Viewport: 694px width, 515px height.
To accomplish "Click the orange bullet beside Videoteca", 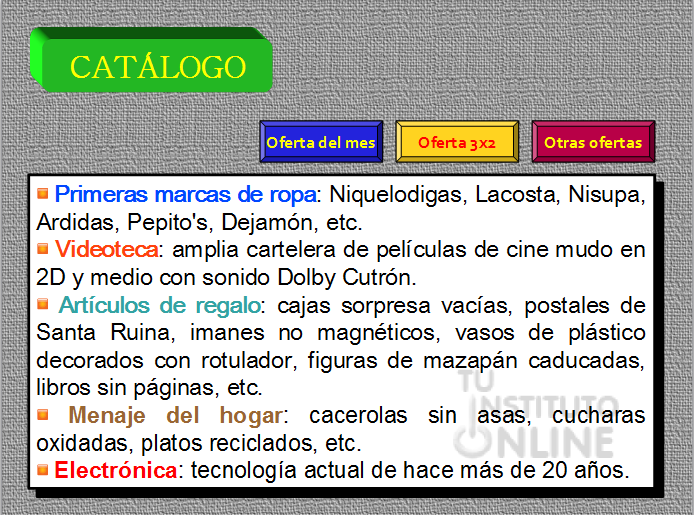I will pyautogui.click(x=42, y=249).
